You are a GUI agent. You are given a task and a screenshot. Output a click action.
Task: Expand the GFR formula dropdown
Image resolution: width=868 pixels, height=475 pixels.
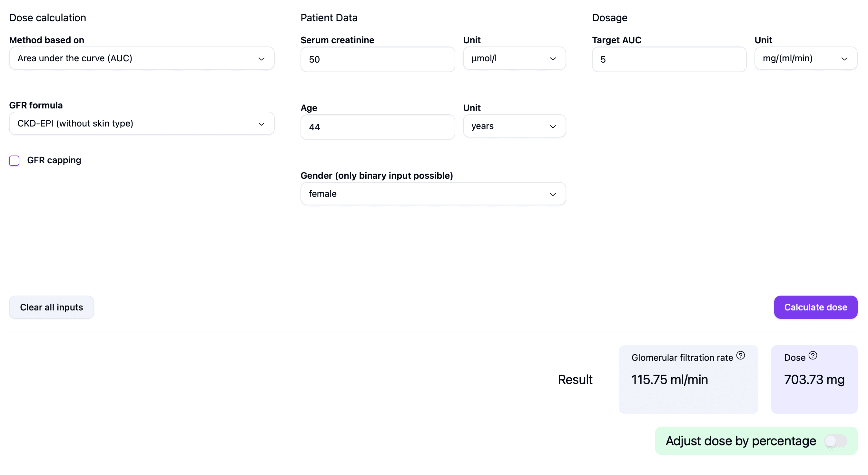click(x=142, y=123)
